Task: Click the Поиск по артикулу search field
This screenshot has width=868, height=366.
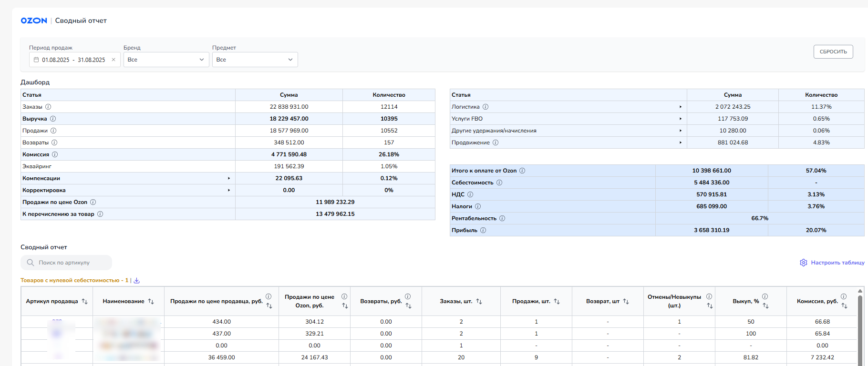Action: click(x=67, y=263)
